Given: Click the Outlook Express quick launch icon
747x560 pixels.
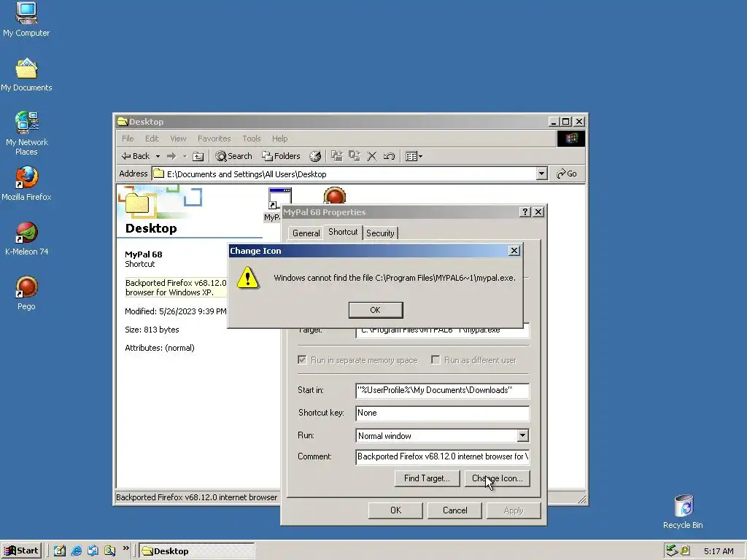Looking at the screenshot, I should coord(93,551).
